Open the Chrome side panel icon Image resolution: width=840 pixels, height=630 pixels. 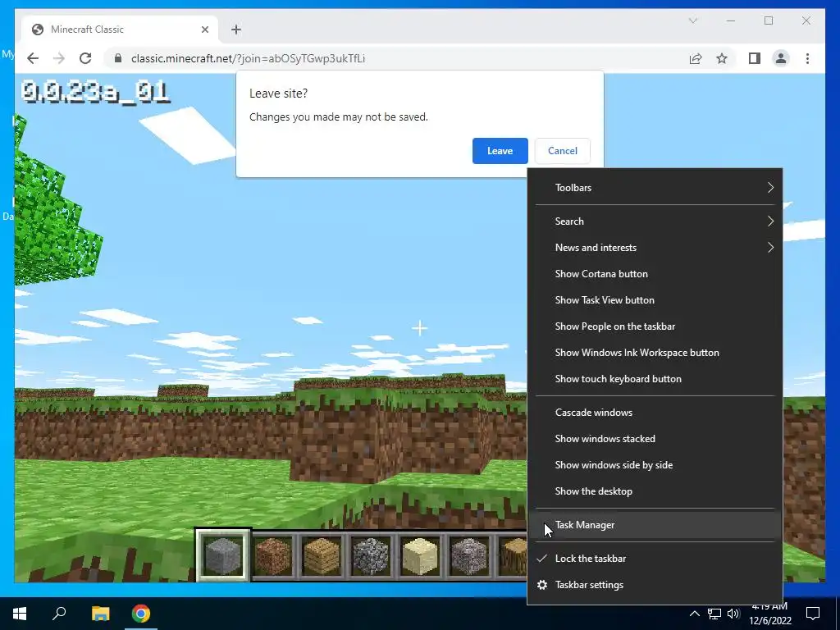point(755,58)
